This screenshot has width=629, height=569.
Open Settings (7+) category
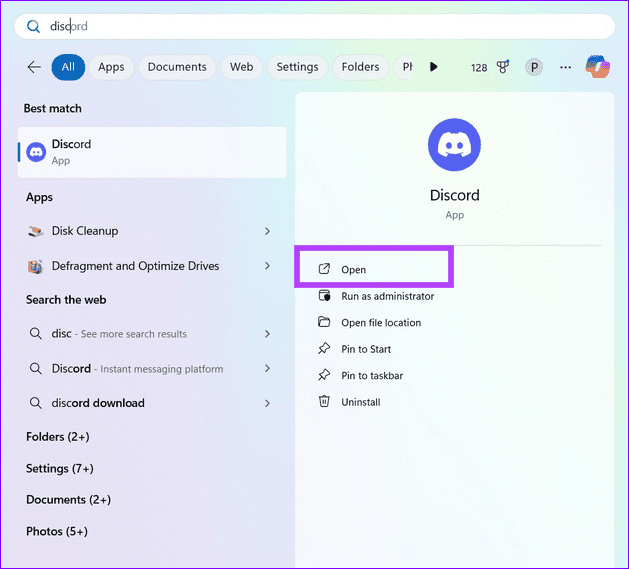(60, 468)
